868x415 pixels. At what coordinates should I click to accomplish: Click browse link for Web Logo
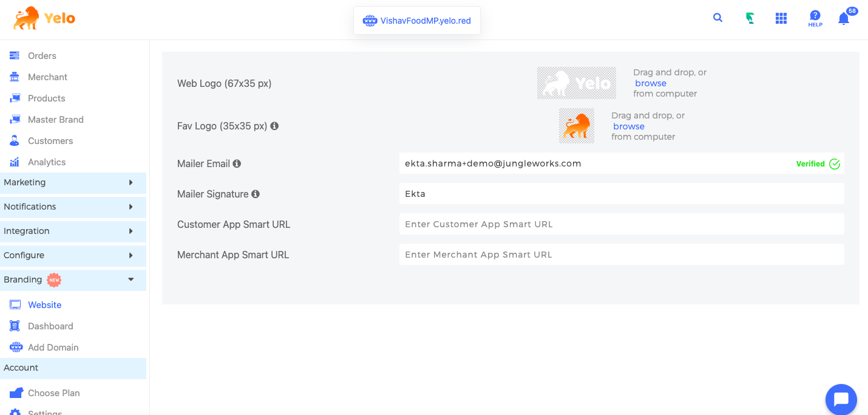pyautogui.click(x=651, y=83)
